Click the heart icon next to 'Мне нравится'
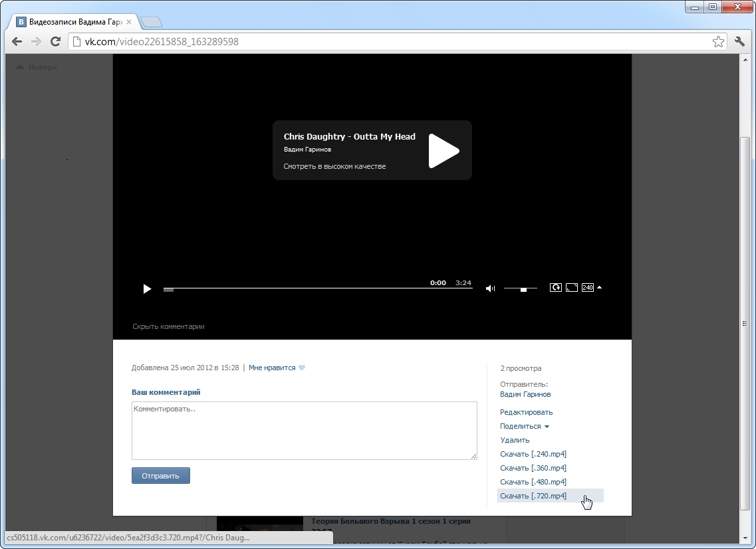 [x=302, y=368]
